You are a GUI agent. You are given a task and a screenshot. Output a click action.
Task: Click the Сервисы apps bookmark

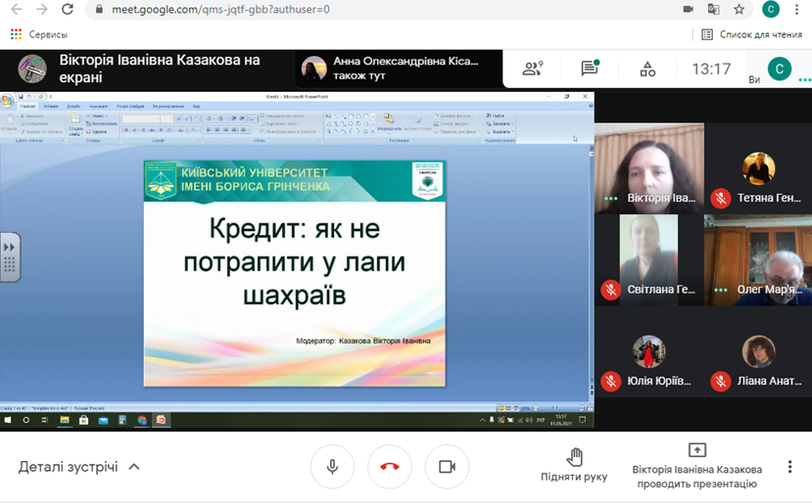[x=39, y=34]
